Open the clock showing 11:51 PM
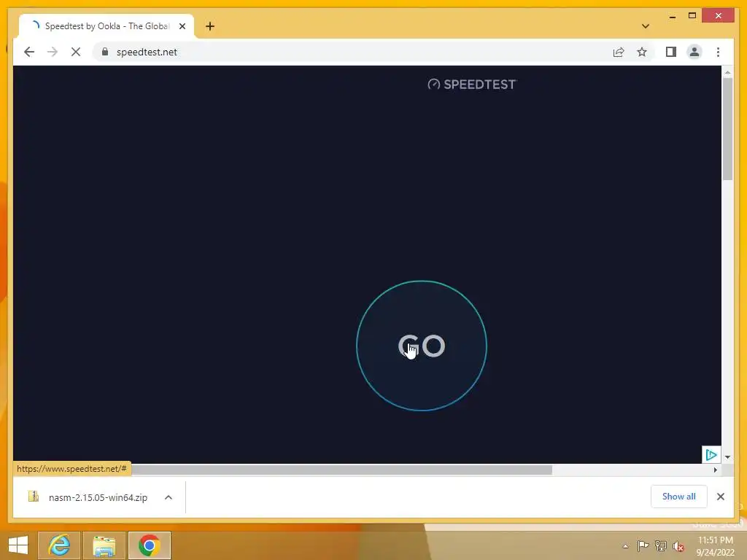The image size is (747, 560). 715,545
